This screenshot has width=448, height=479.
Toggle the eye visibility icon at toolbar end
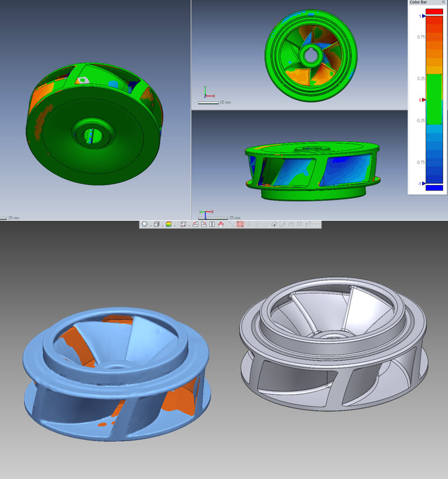pyautogui.click(x=316, y=224)
